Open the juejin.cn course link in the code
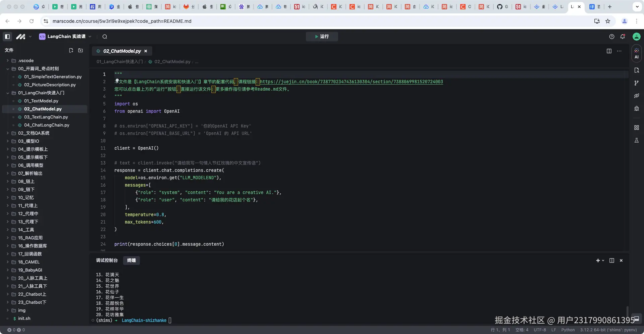644x334 pixels. click(351, 82)
